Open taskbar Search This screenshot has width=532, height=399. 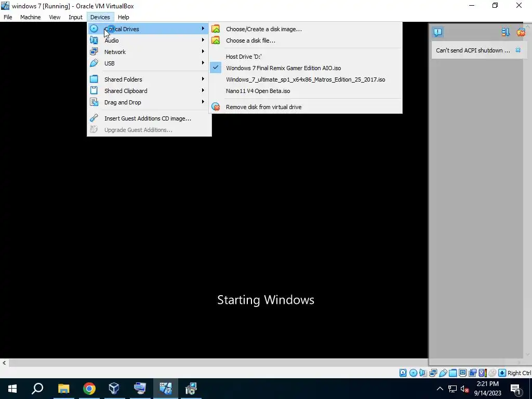(x=37, y=389)
